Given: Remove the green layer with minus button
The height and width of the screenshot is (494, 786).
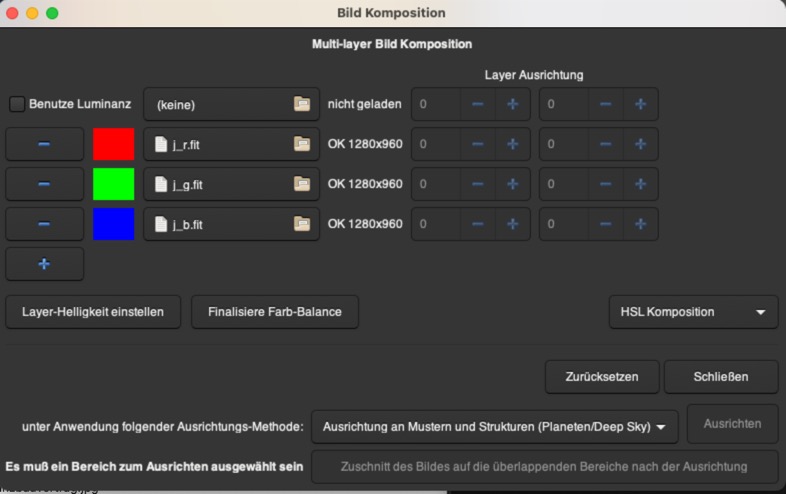Looking at the screenshot, I should (x=44, y=184).
